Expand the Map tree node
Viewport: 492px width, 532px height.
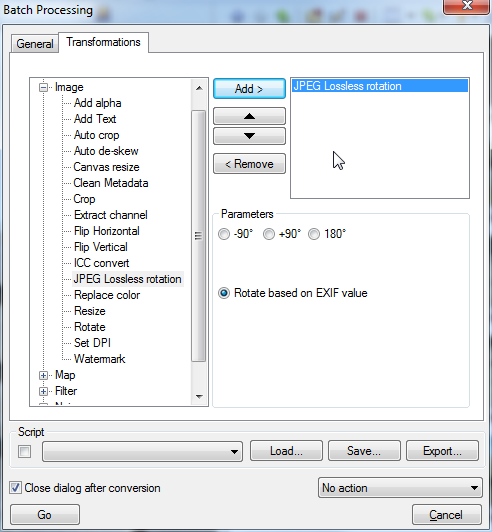43,375
